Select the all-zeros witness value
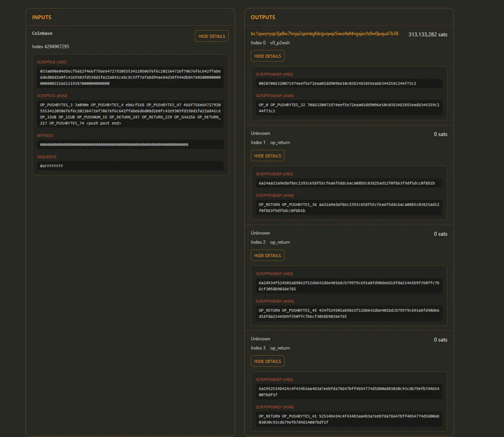 pyautogui.click(x=130, y=144)
